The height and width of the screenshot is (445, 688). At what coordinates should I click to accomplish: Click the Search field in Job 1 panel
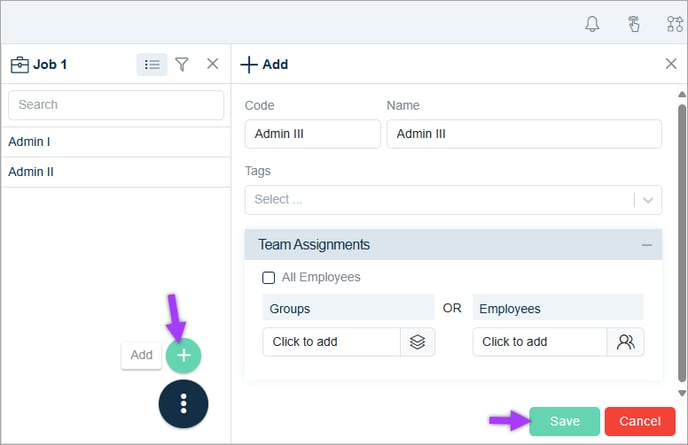(116, 105)
